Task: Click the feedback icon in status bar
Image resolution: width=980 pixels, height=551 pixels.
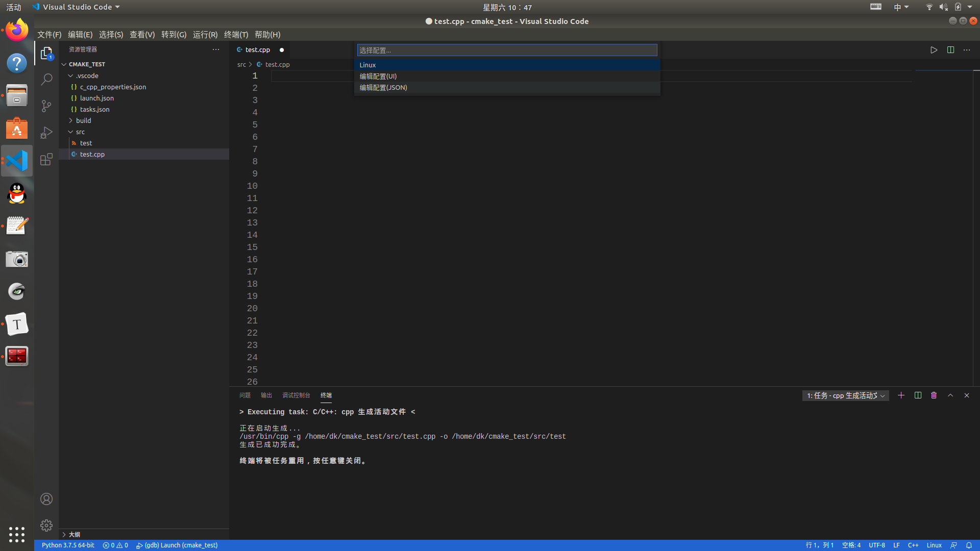Action: coord(953,545)
